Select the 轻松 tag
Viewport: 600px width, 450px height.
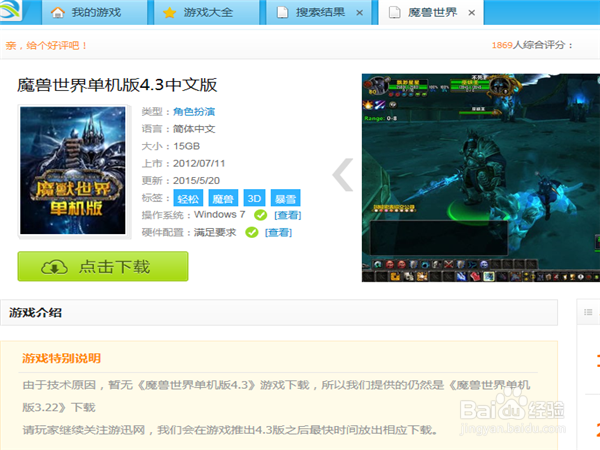click(x=188, y=199)
